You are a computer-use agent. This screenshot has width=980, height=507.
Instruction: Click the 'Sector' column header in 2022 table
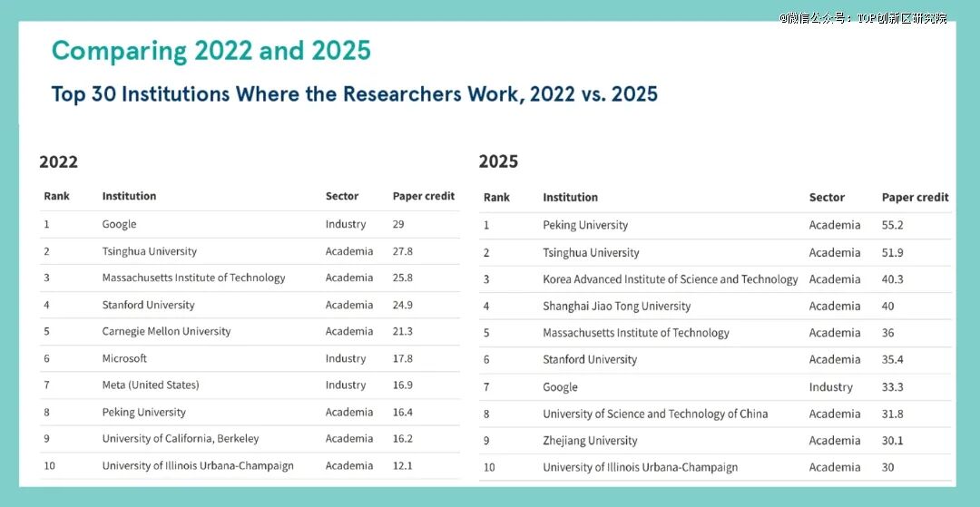342,196
